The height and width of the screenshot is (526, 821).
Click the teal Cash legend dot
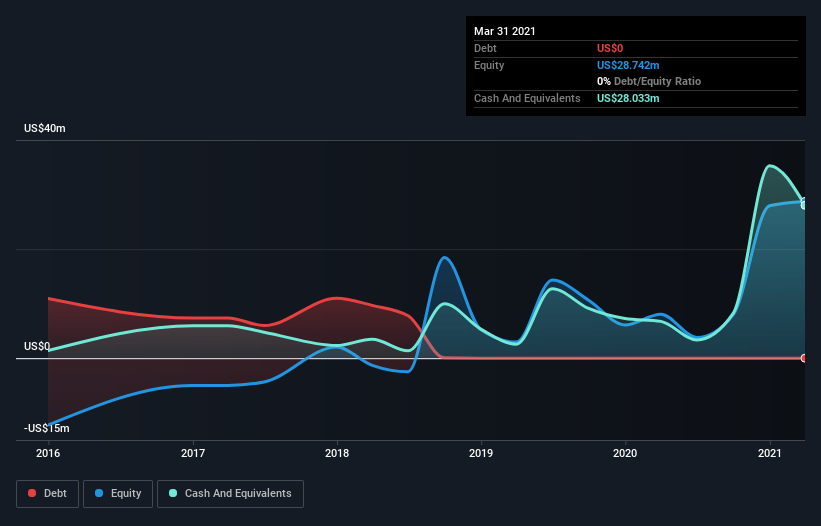click(x=174, y=493)
